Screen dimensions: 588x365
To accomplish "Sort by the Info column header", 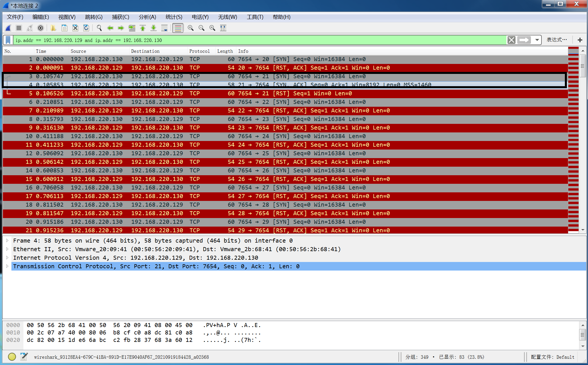I will pyautogui.click(x=402, y=51).
